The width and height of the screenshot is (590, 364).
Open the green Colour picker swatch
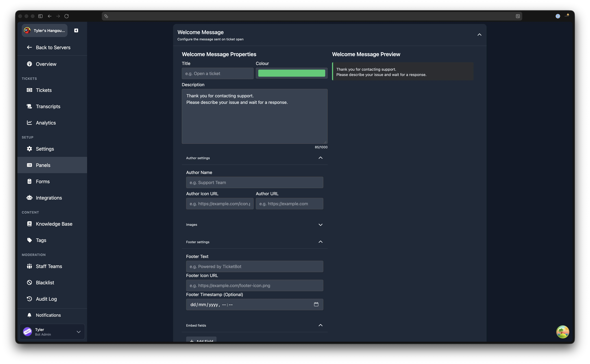click(292, 73)
